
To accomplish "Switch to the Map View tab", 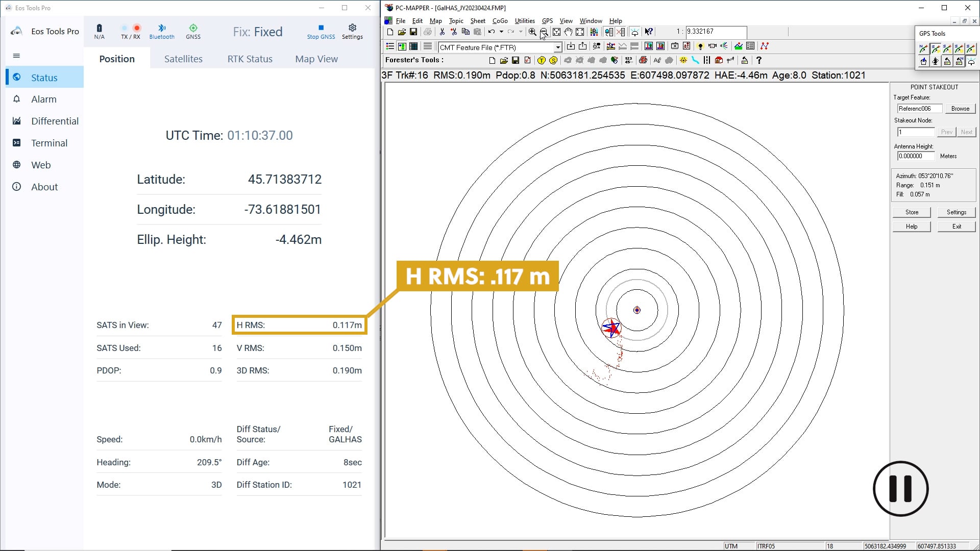I will (316, 59).
